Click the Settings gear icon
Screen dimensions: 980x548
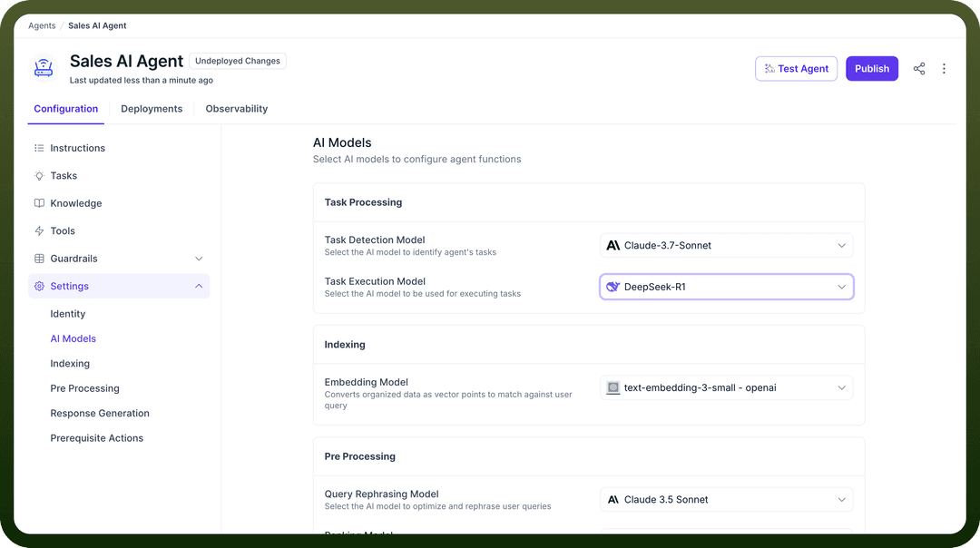point(39,286)
